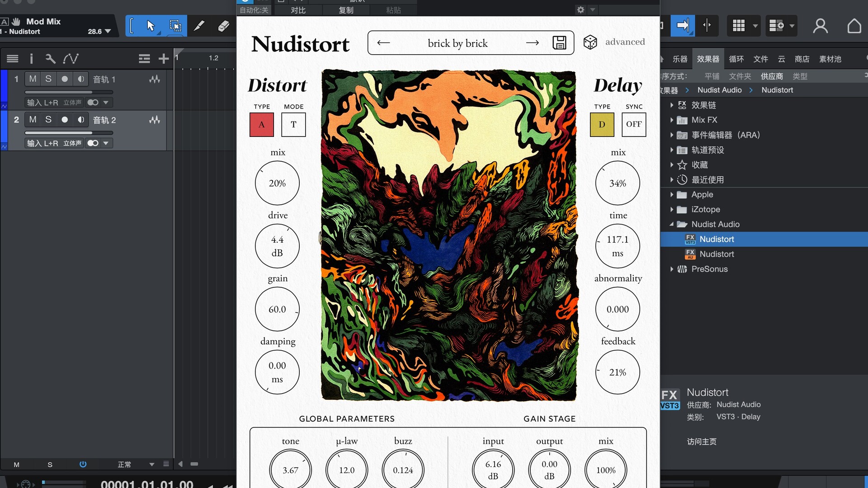Switch to the 乐器 browser tab
The width and height of the screenshot is (868, 488).
coord(679,59)
